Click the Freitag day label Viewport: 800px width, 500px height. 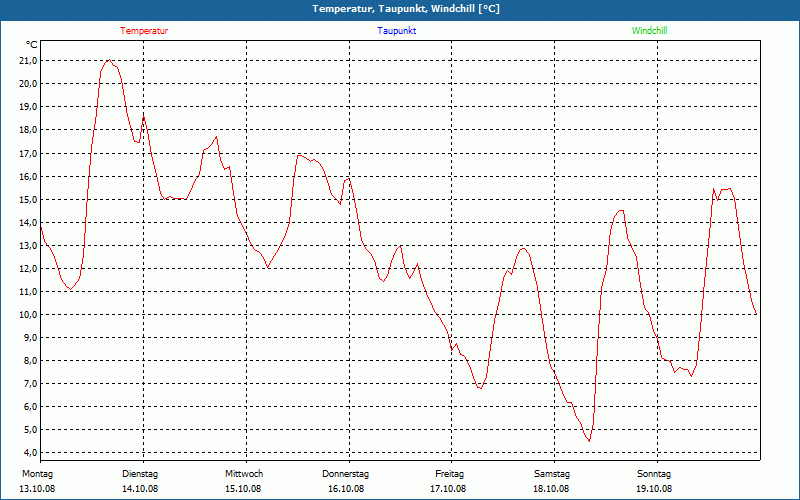point(449,474)
